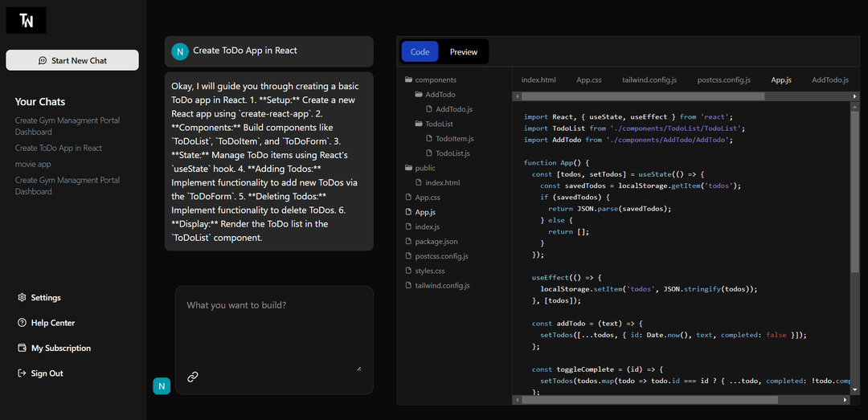
Task: Select App.js in the file tree
Action: [420, 212]
